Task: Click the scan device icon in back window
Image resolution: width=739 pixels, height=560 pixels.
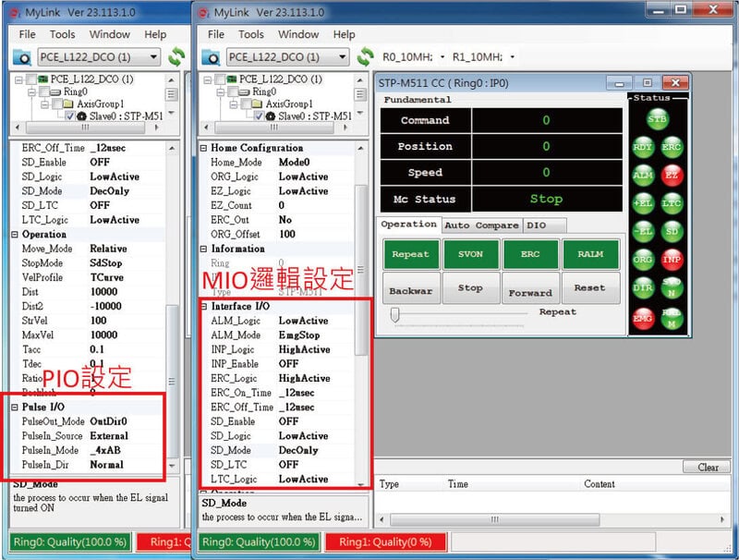Action: coord(21,57)
